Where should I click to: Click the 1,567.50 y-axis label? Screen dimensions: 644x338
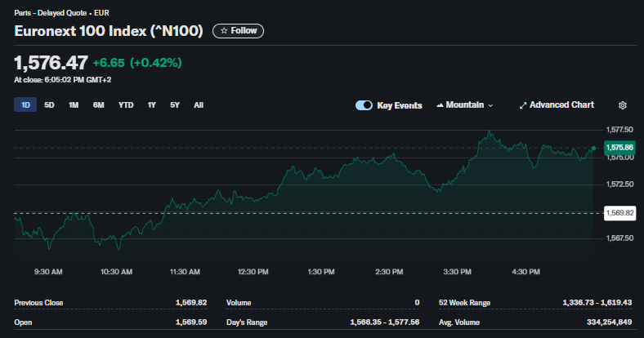pos(619,238)
